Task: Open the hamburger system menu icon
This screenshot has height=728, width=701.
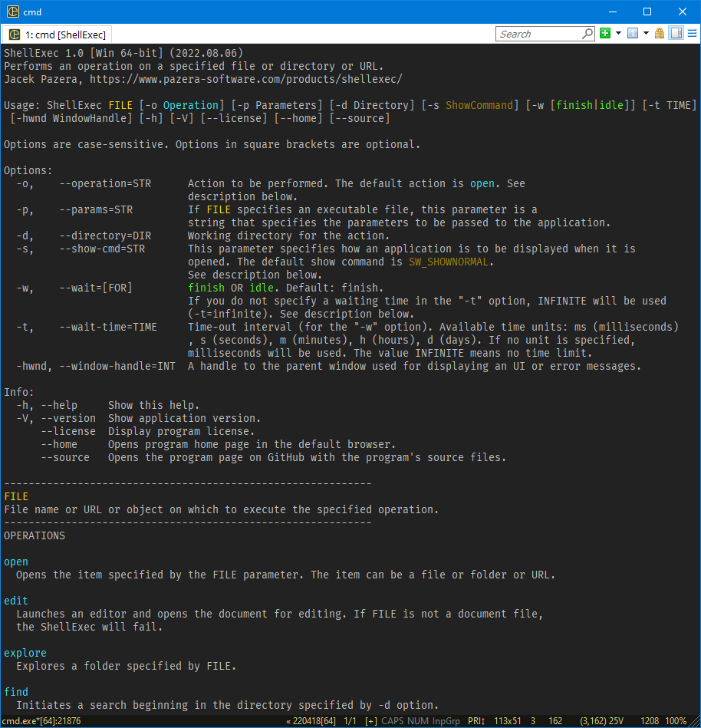Action: 692,34
